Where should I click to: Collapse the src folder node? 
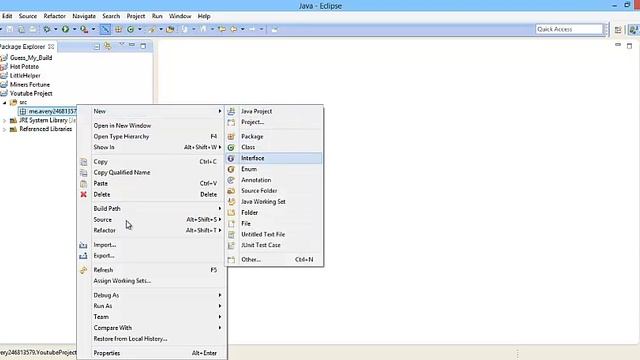coord(5,102)
